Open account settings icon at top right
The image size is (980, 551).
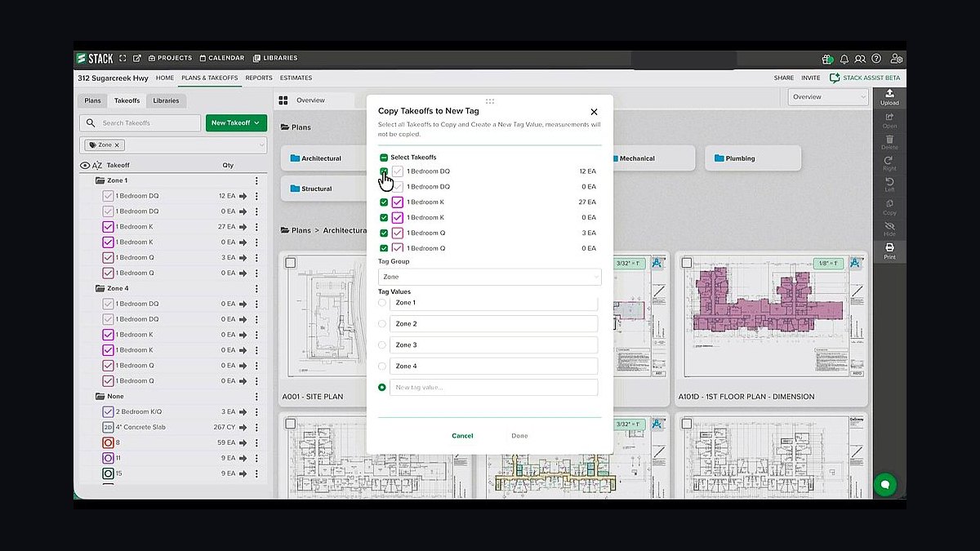coord(897,59)
